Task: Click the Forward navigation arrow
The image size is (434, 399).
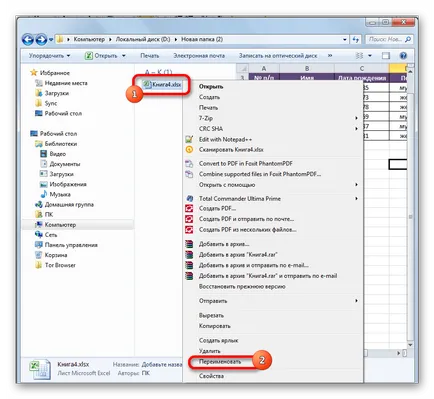Action: [41, 40]
